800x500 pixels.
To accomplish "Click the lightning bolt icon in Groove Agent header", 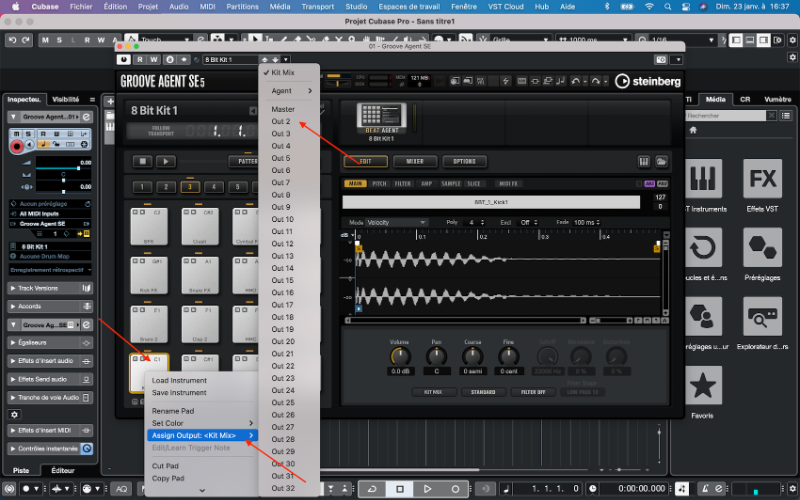I will pyautogui.click(x=505, y=81).
